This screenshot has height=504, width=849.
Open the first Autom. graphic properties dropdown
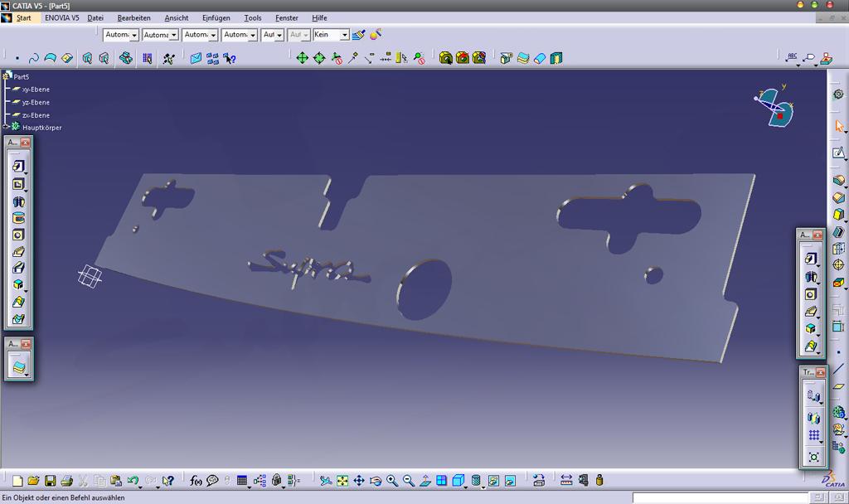pos(121,35)
